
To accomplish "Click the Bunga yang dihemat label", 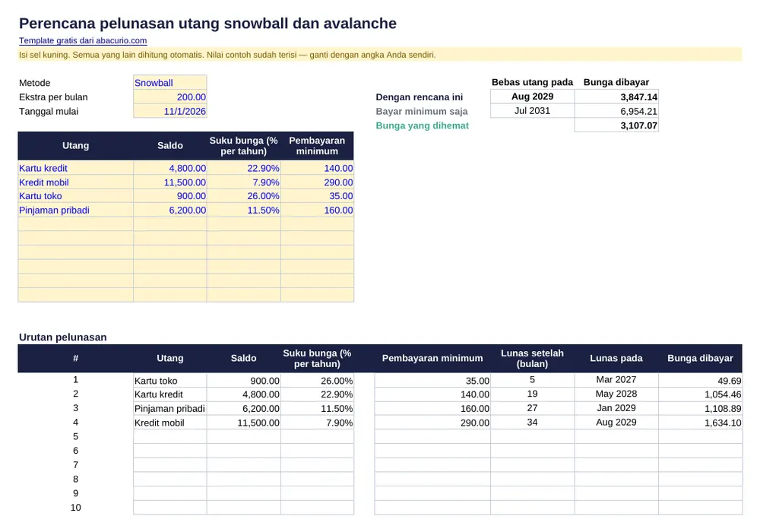I will click(x=422, y=125).
